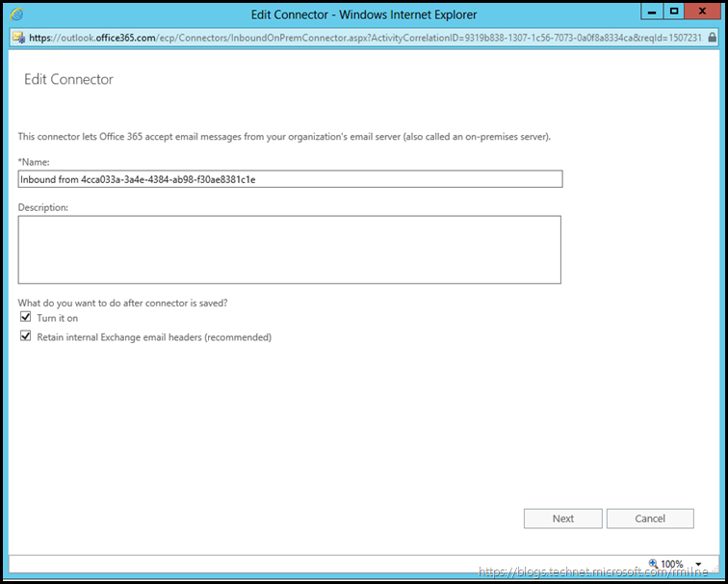
Task: Uncheck the 'Turn it on' checkbox
Action: point(24,318)
